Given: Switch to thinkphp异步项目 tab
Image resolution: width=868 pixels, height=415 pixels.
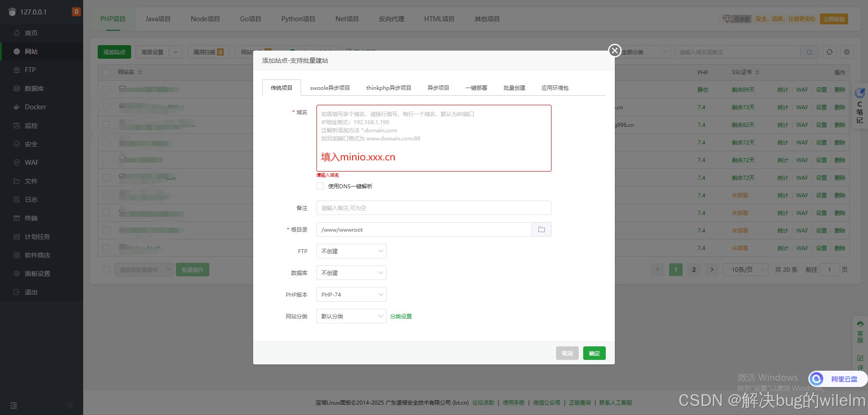Looking at the screenshot, I should pyautogui.click(x=388, y=88).
